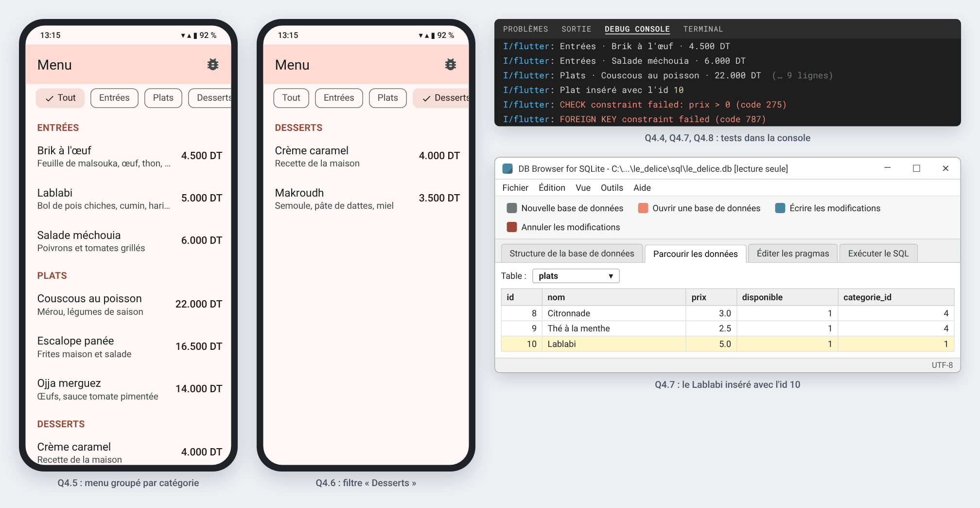The width and height of the screenshot is (980, 508).
Task: Open the Table dropdown showing plats
Action: pyautogui.click(x=576, y=276)
